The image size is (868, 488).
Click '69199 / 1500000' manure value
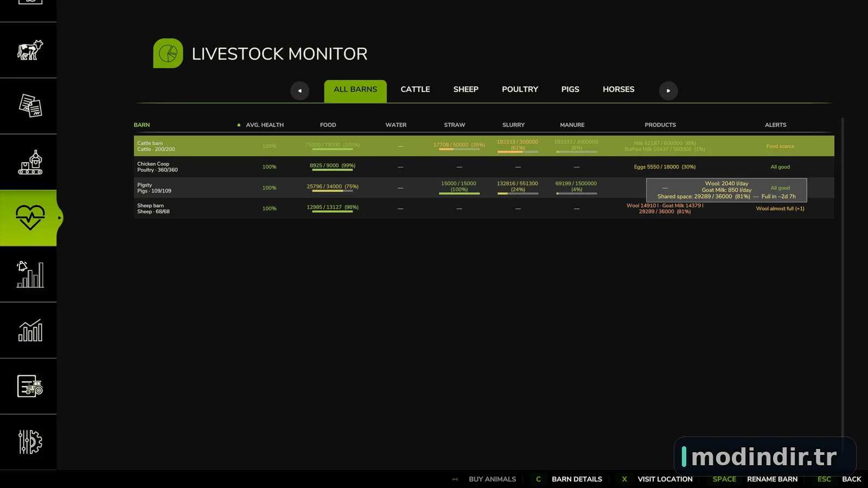coord(576,184)
